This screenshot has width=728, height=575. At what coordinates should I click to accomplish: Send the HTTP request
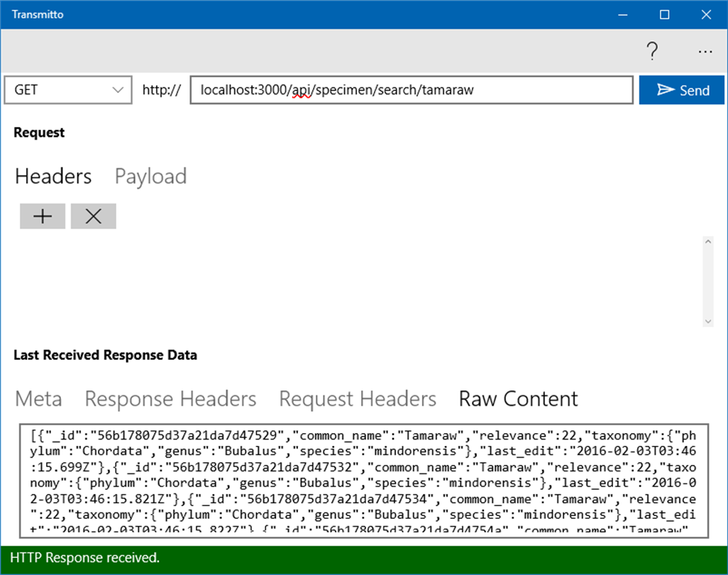(682, 90)
